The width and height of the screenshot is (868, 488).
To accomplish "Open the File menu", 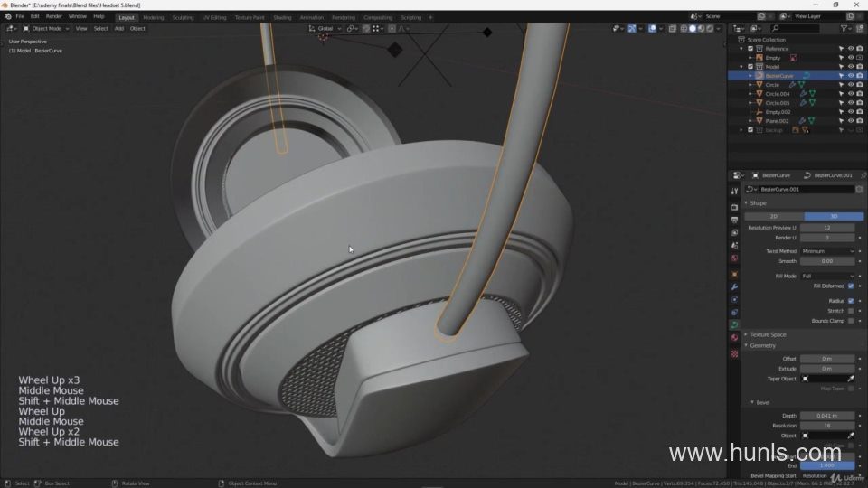I will [x=20, y=17].
